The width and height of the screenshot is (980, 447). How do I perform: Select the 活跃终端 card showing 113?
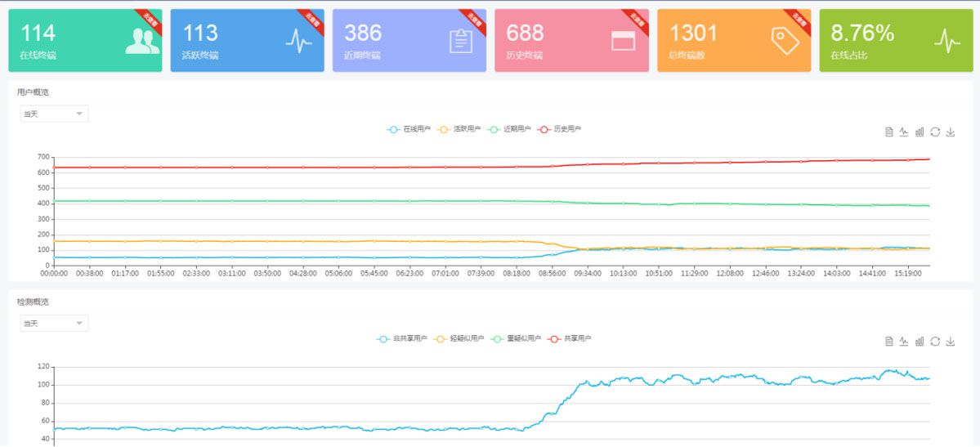[247, 41]
